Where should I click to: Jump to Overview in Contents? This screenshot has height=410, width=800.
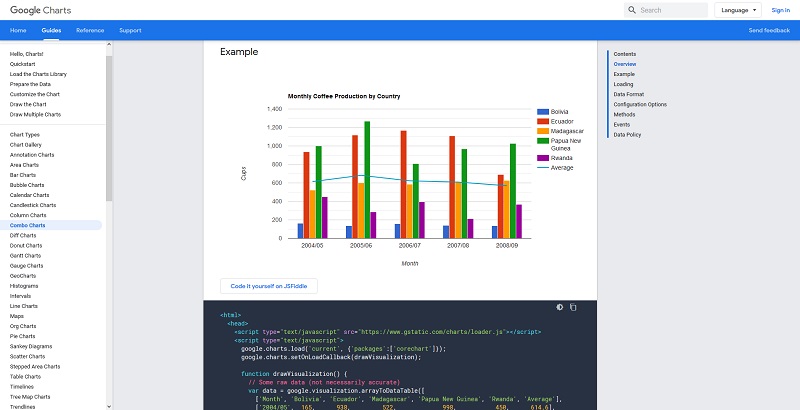pos(624,64)
